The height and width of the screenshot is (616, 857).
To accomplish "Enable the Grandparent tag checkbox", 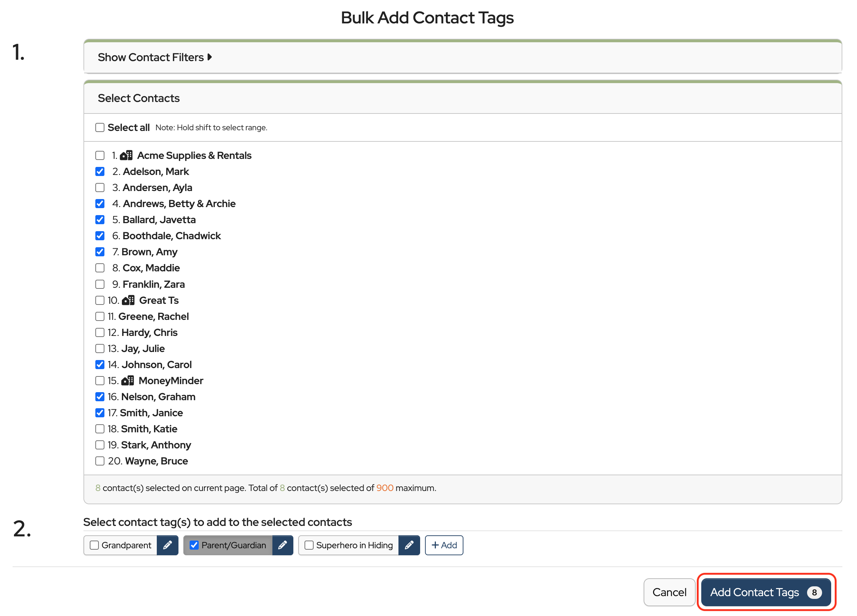I will [x=94, y=545].
